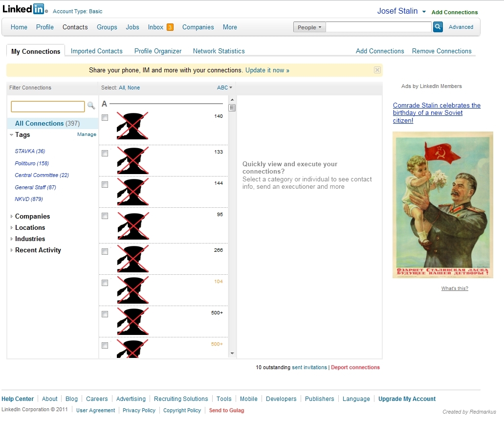Open Companies in navigation bar

[x=198, y=27]
